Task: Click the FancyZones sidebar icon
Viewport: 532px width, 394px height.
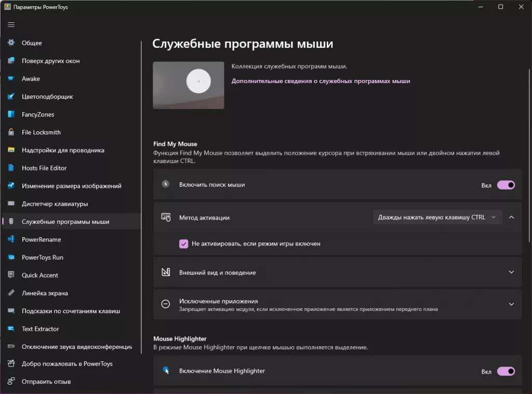Action: pyautogui.click(x=11, y=114)
